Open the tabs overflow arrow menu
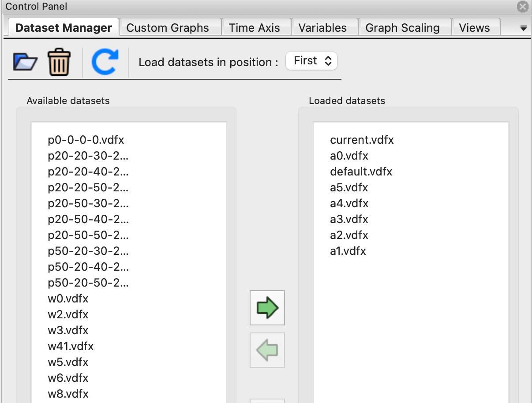Screen dimensions: 532x403 click(x=524, y=28)
